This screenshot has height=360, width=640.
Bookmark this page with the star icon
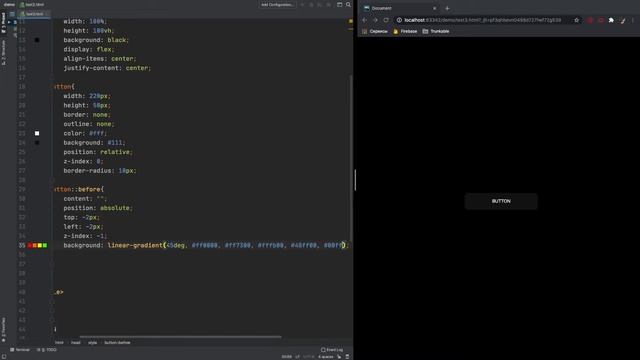pyautogui.click(x=576, y=20)
